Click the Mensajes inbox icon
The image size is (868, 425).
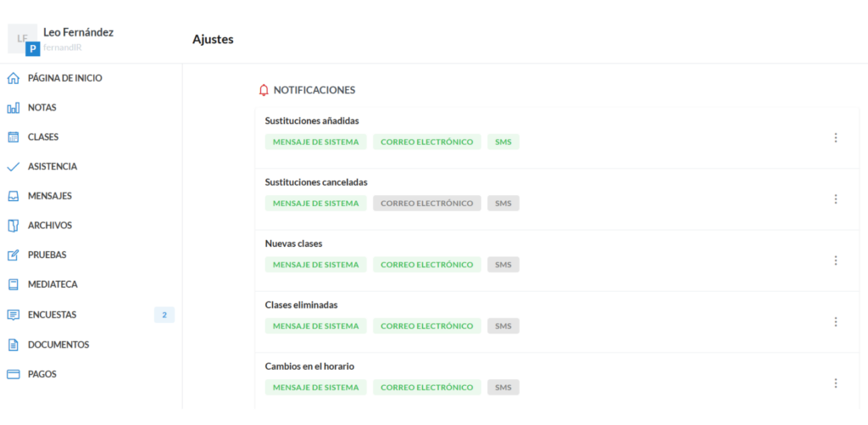pyautogui.click(x=13, y=196)
